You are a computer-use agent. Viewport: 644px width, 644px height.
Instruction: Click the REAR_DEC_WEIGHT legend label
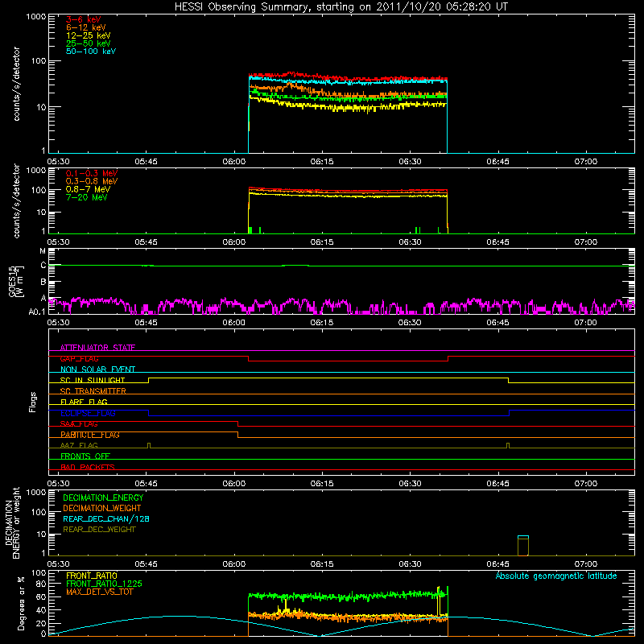[99, 530]
